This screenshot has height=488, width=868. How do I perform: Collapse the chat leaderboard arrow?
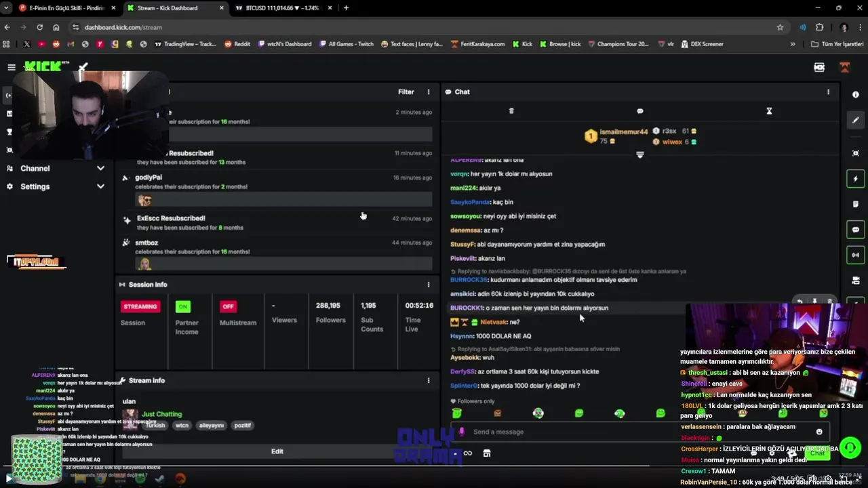[639, 155]
